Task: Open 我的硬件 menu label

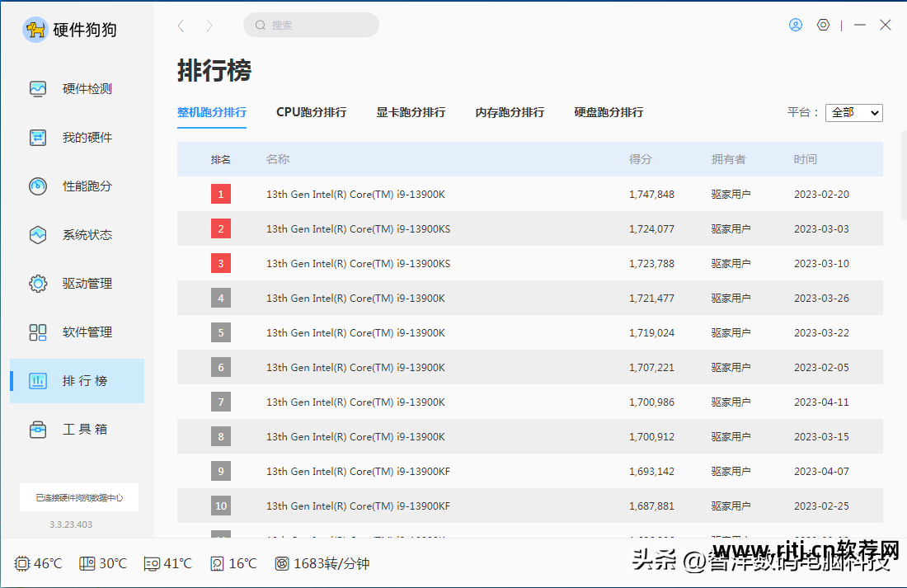Action: [x=87, y=137]
